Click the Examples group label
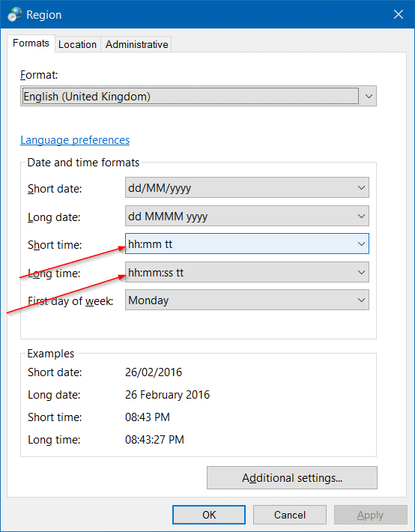This screenshot has height=532, width=415. click(50, 354)
